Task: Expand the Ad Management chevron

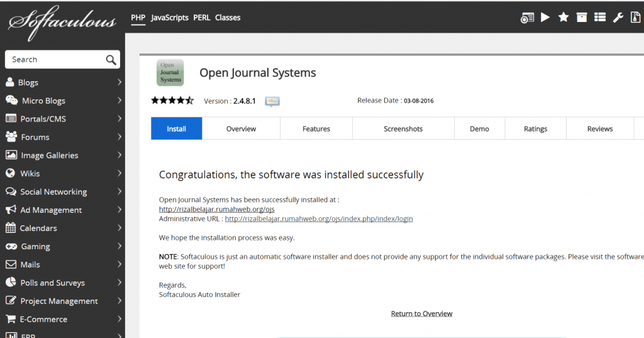Action: (x=119, y=210)
